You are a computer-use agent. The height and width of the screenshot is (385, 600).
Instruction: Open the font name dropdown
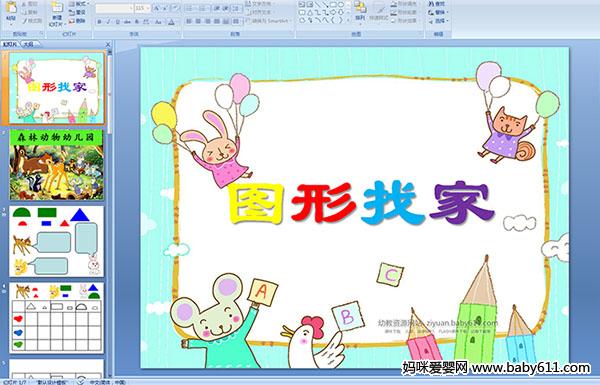pyautogui.click(x=114, y=8)
